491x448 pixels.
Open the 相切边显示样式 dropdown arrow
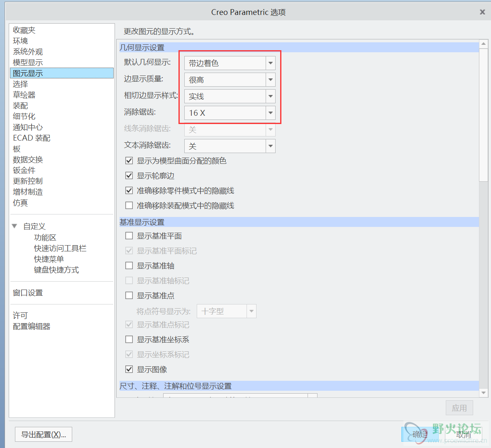[271, 96]
